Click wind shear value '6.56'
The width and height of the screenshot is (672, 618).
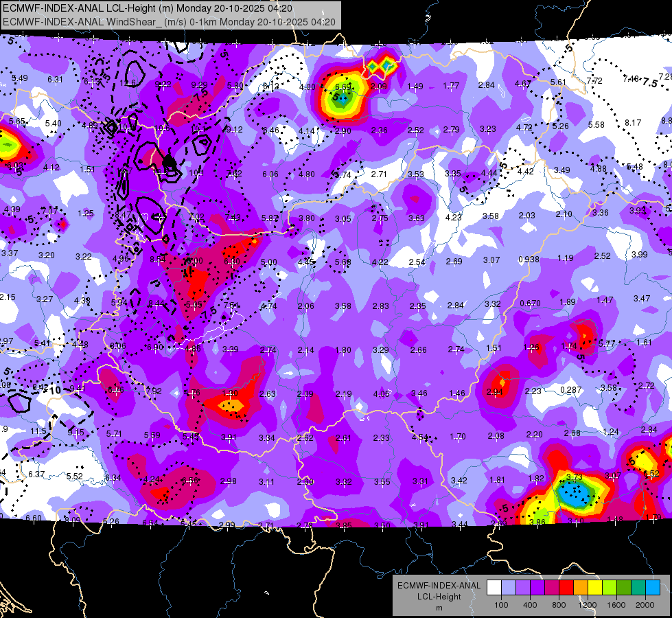pos(190,481)
